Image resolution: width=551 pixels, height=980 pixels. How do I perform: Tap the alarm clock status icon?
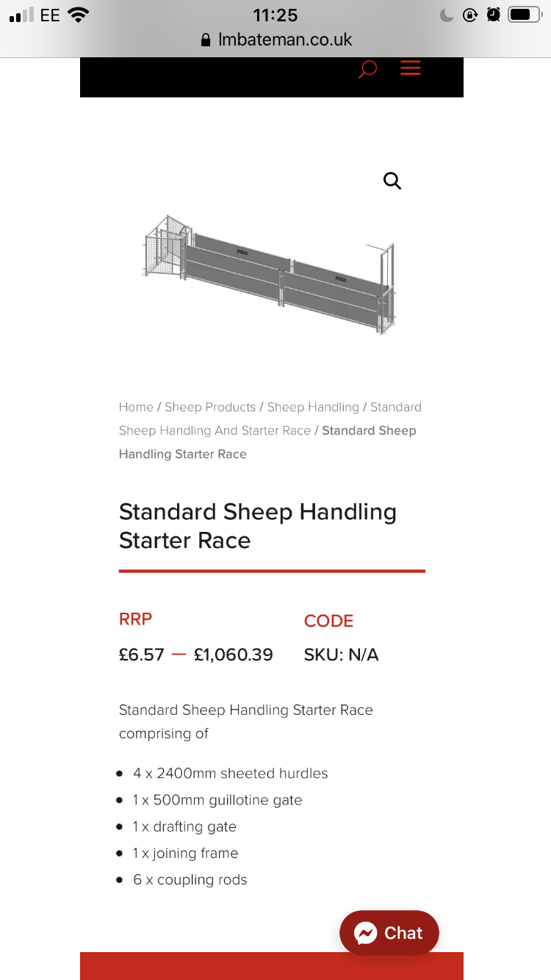click(x=494, y=15)
